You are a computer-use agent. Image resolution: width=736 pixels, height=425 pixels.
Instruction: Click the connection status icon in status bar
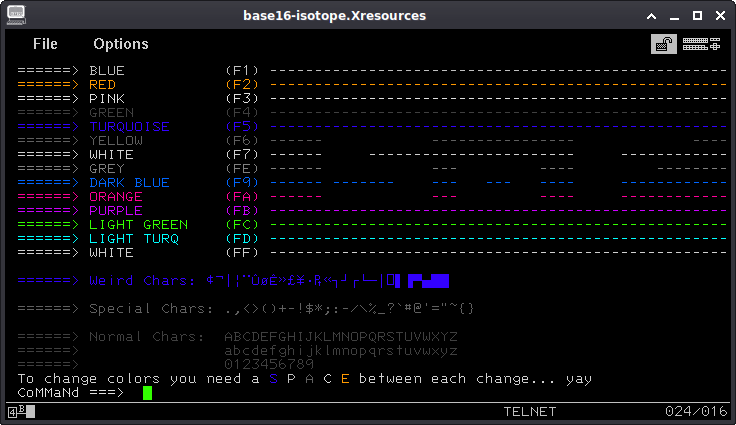pyautogui.click(x=22, y=412)
